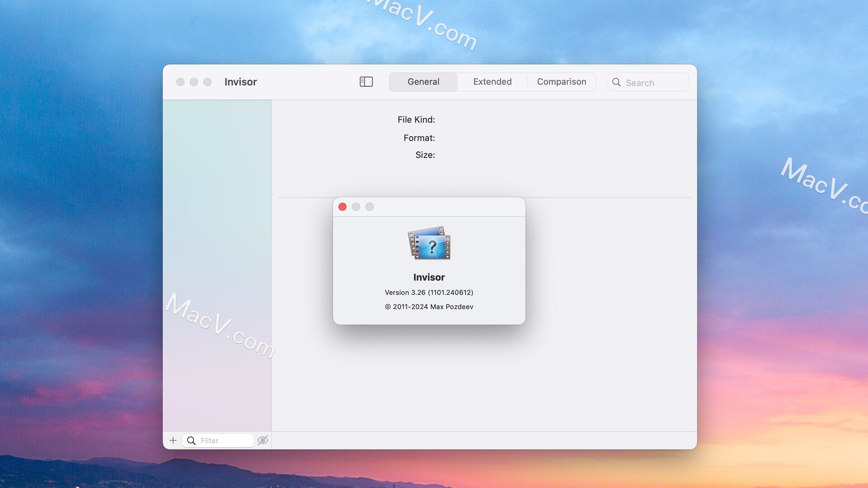Click the About dialog's gray zoom button
This screenshot has width=868, height=488.
[x=369, y=207]
